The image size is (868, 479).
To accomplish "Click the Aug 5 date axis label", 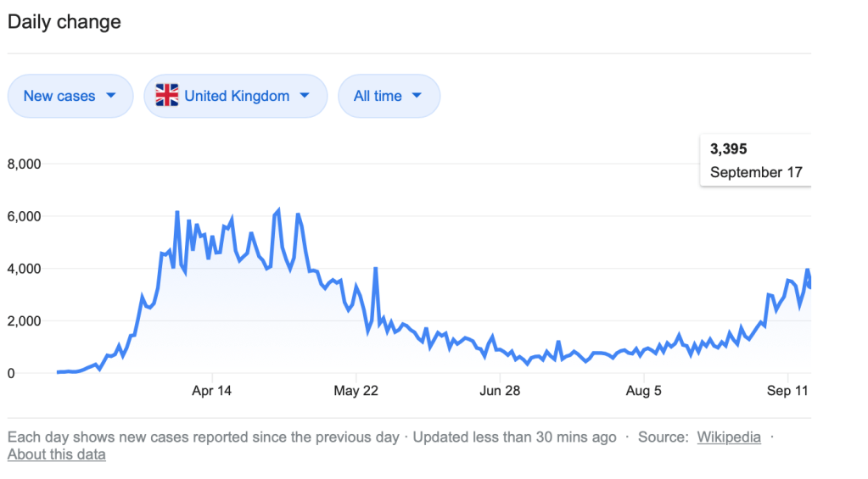I will pyautogui.click(x=644, y=391).
